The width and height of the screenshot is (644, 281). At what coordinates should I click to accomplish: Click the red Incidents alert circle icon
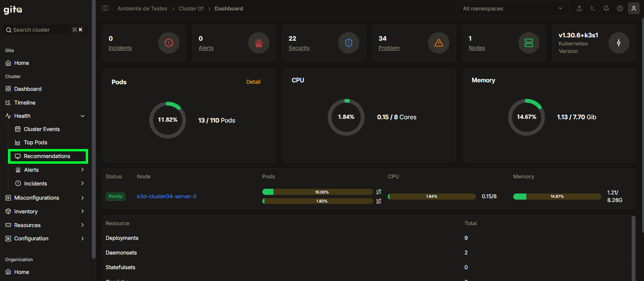(x=169, y=43)
